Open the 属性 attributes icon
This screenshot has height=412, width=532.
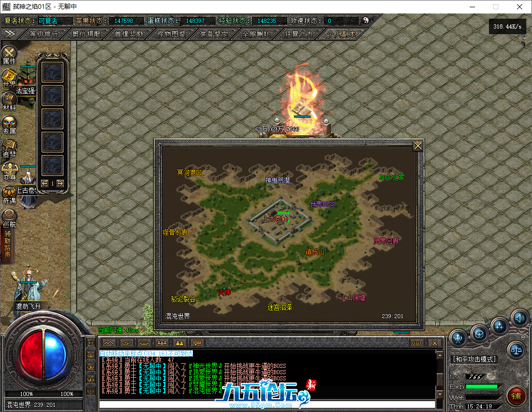click(9, 54)
